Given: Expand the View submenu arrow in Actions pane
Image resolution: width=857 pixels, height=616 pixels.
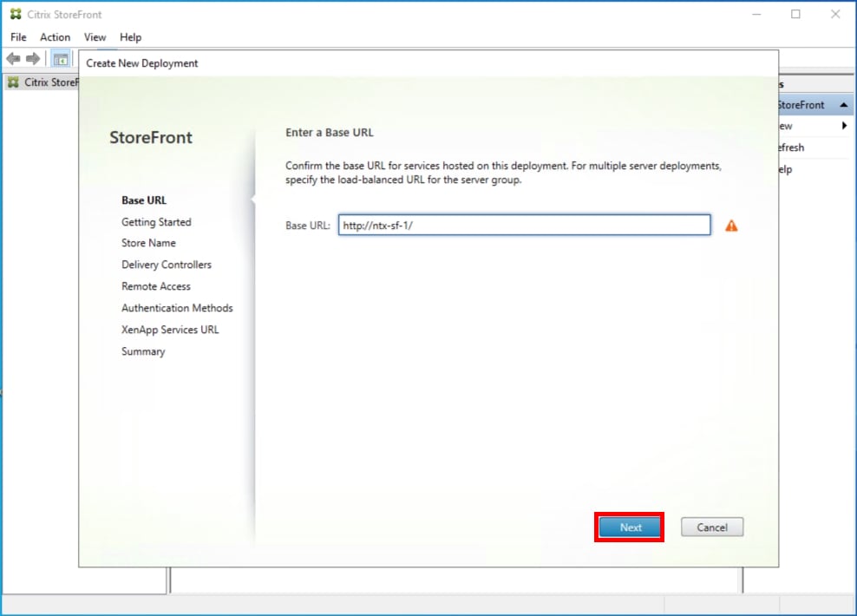Looking at the screenshot, I should pyautogui.click(x=845, y=126).
